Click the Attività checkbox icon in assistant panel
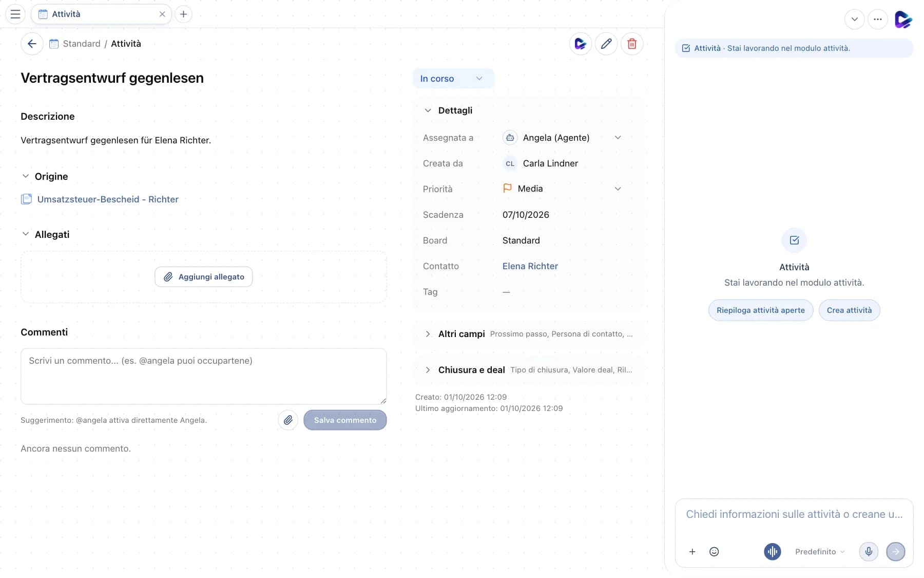This screenshot has height=578, width=924. pyautogui.click(x=794, y=240)
